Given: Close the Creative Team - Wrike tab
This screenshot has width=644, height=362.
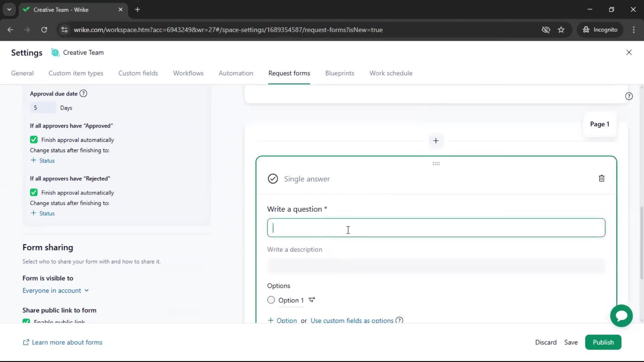Looking at the screenshot, I should [120, 10].
